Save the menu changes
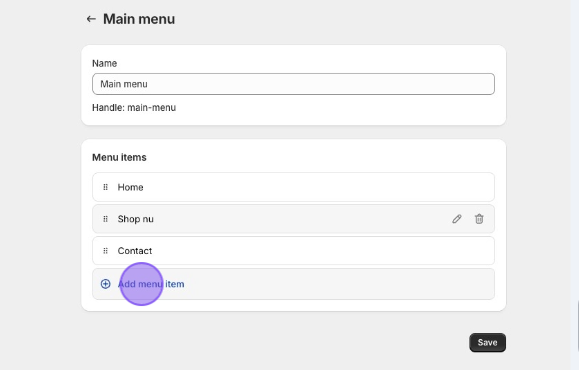579x370 pixels. point(487,342)
